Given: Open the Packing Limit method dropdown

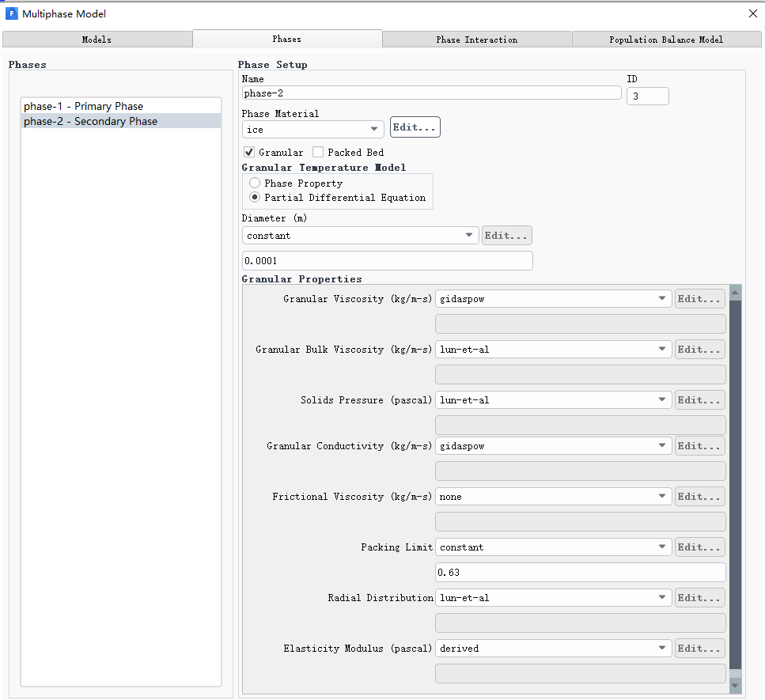Looking at the screenshot, I should click(x=553, y=547).
